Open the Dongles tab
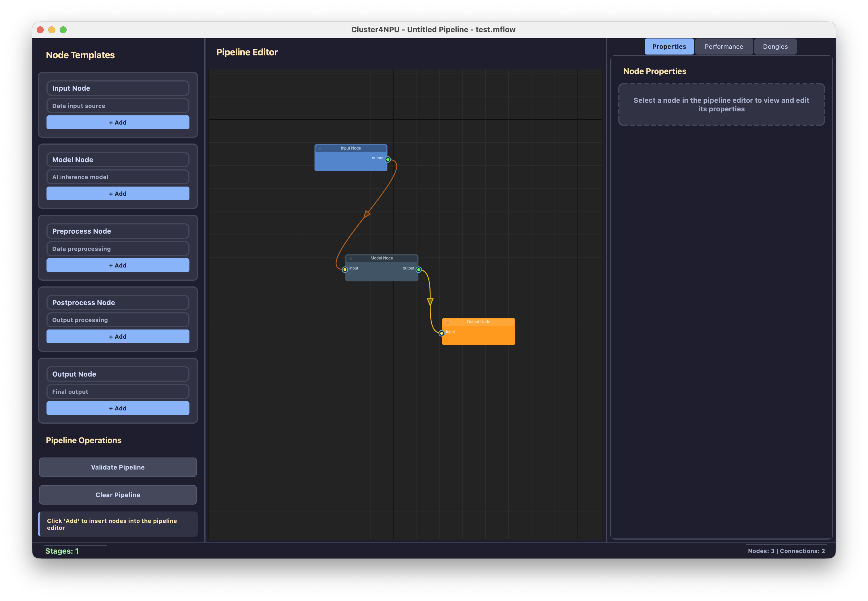 point(775,47)
